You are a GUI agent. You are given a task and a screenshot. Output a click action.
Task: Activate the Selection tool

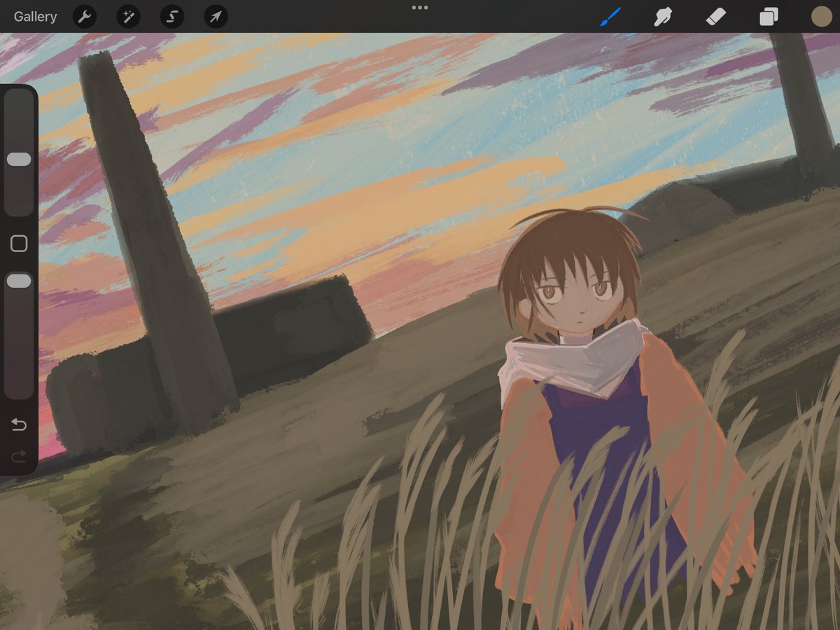(x=171, y=16)
